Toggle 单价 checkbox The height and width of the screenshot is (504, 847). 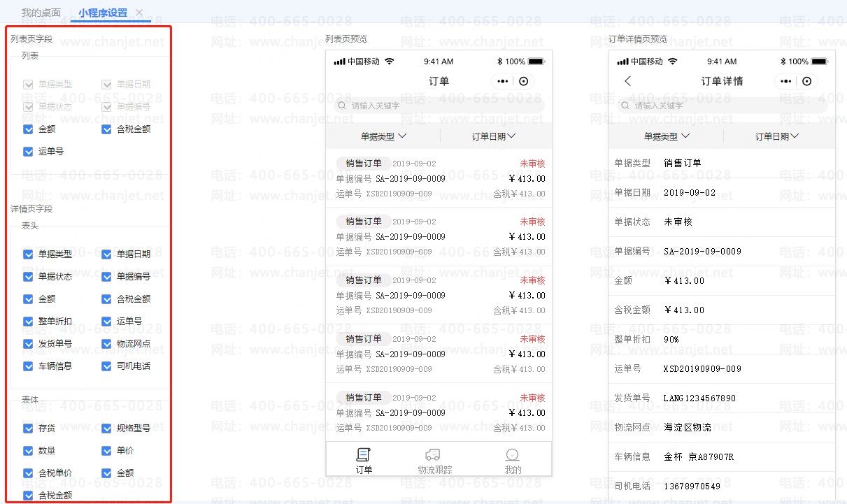point(106,451)
